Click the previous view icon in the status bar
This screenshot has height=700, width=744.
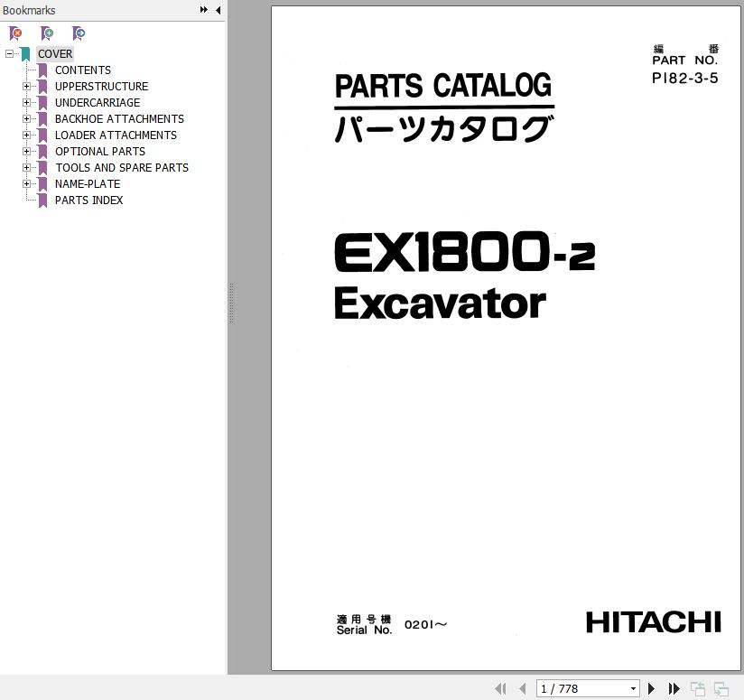click(x=697, y=688)
